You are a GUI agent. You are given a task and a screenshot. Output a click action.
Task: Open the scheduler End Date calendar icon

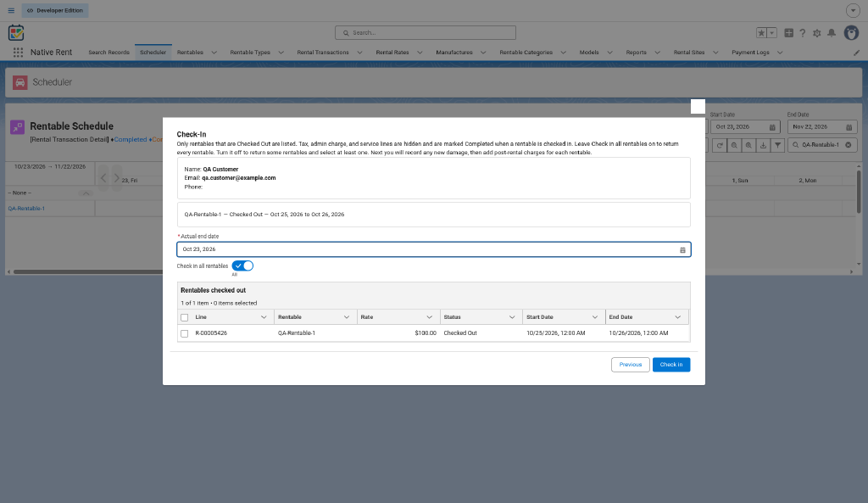[849, 127]
